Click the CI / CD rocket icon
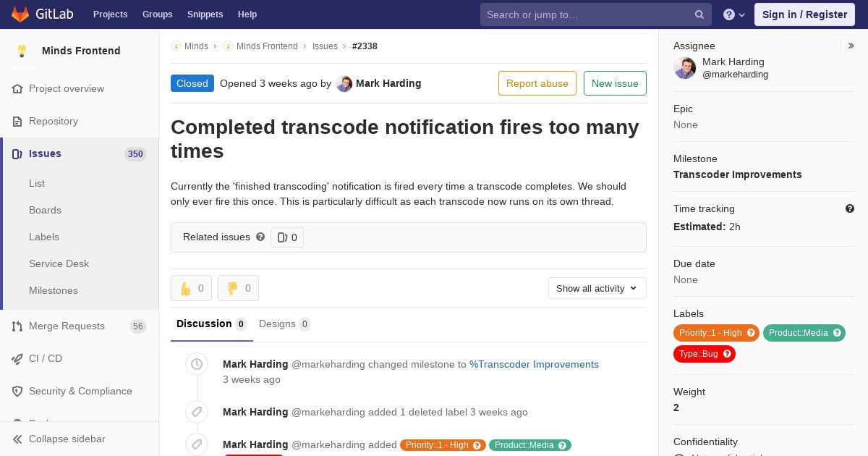This screenshot has height=456, width=868. [17, 358]
